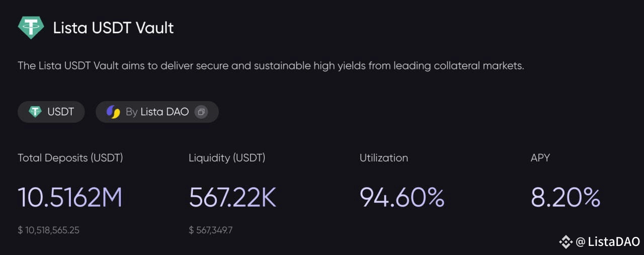Image resolution: width=644 pixels, height=255 pixels.
Task: Copy the Lista DAO address icon
Action: tap(201, 112)
